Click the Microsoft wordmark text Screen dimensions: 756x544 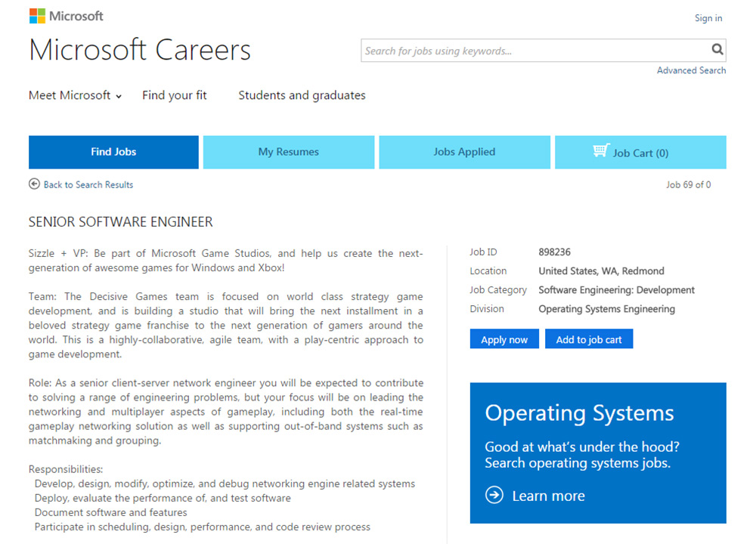click(x=76, y=17)
